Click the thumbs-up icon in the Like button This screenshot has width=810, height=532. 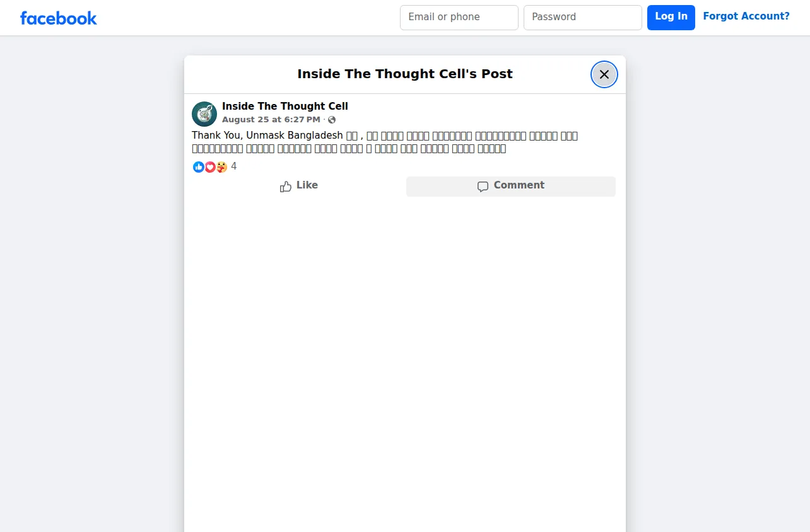pyautogui.click(x=286, y=187)
